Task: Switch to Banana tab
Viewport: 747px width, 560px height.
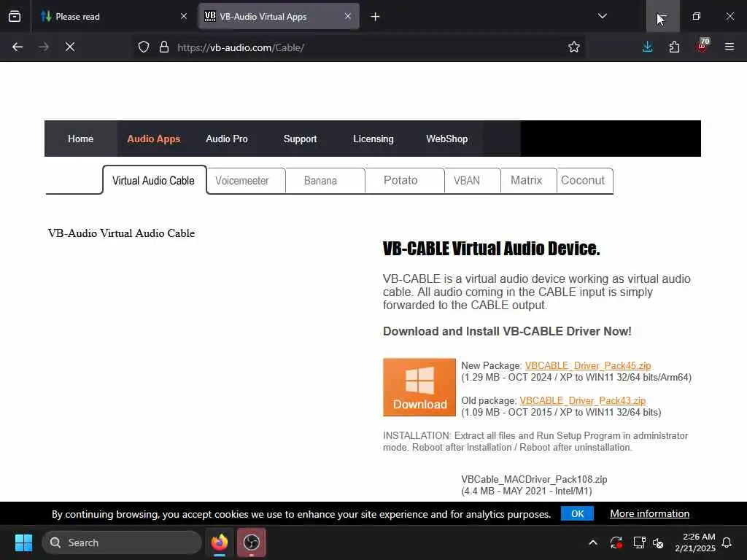Action: click(x=321, y=181)
